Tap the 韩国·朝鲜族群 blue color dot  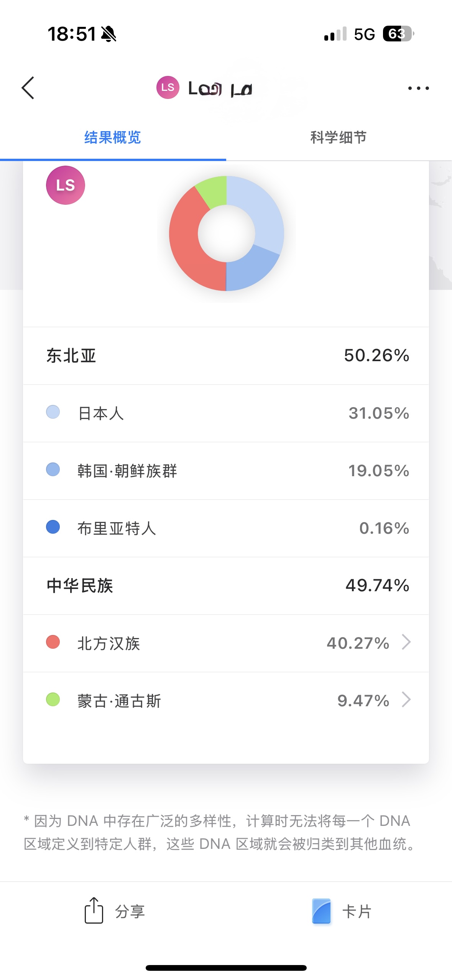click(x=53, y=470)
